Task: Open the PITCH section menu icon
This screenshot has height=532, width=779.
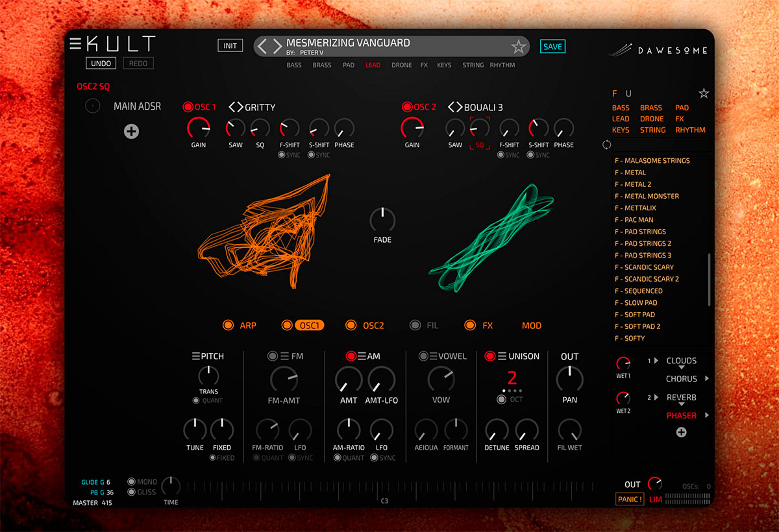Action: pos(195,356)
